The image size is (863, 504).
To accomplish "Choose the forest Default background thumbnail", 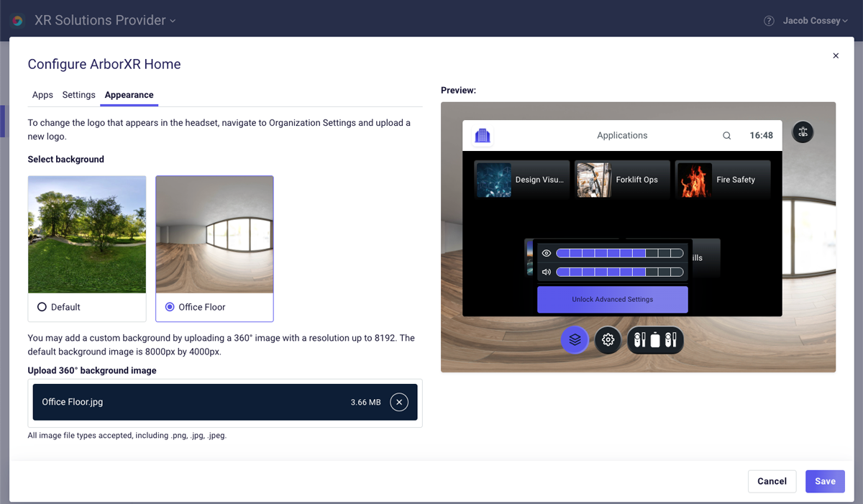I will pos(87,234).
